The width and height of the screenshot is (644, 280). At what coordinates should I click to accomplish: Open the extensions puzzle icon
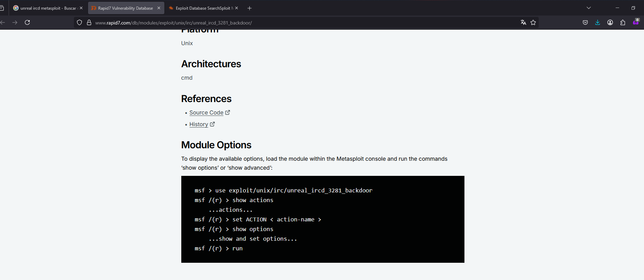click(623, 22)
